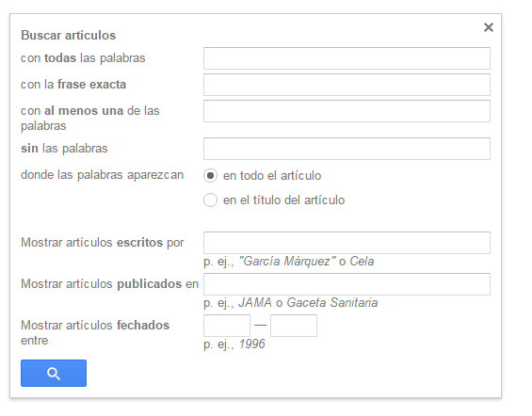The image size is (532, 416).
Task: Click the blue magnifier search button
Action: tap(54, 374)
